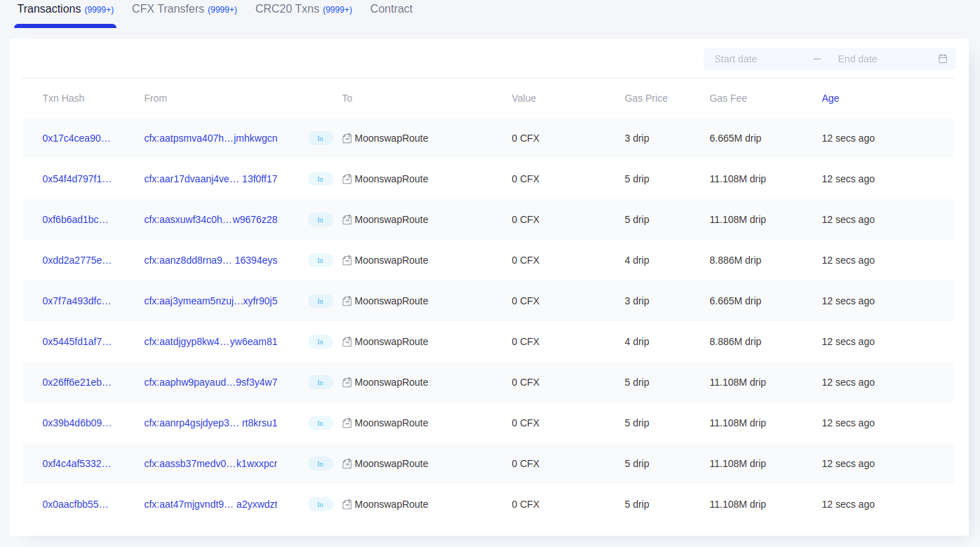Image resolution: width=980 pixels, height=547 pixels.
Task: Open the CRC20 Txns tab
Action: (x=304, y=9)
